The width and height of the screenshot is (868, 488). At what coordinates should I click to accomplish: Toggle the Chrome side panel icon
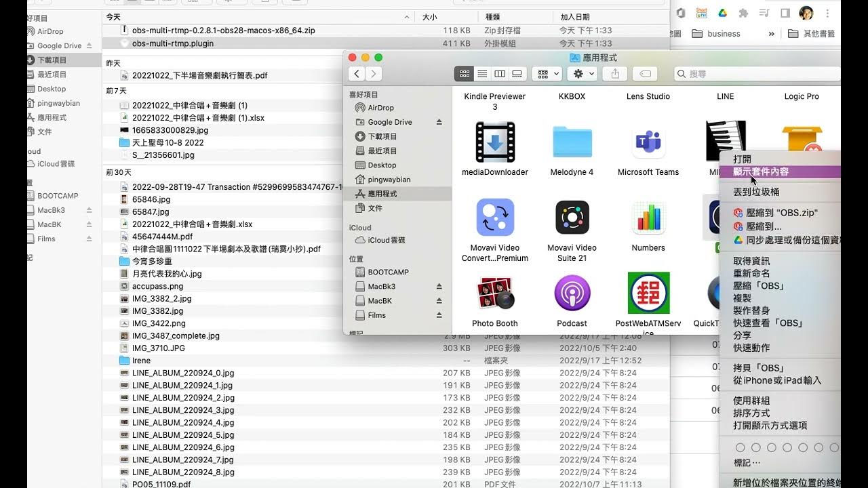coord(785,13)
